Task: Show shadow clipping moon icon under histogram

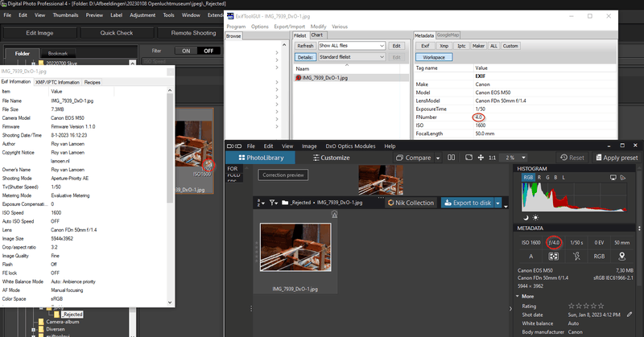Action: click(526, 217)
